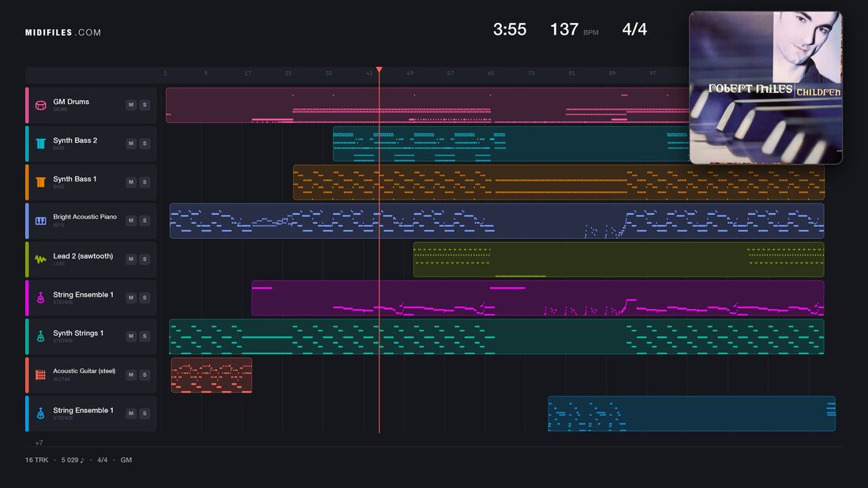Viewport: 868px width, 488px height.
Task: Click the Synth Bass 1 orange color strip
Action: 27,182
